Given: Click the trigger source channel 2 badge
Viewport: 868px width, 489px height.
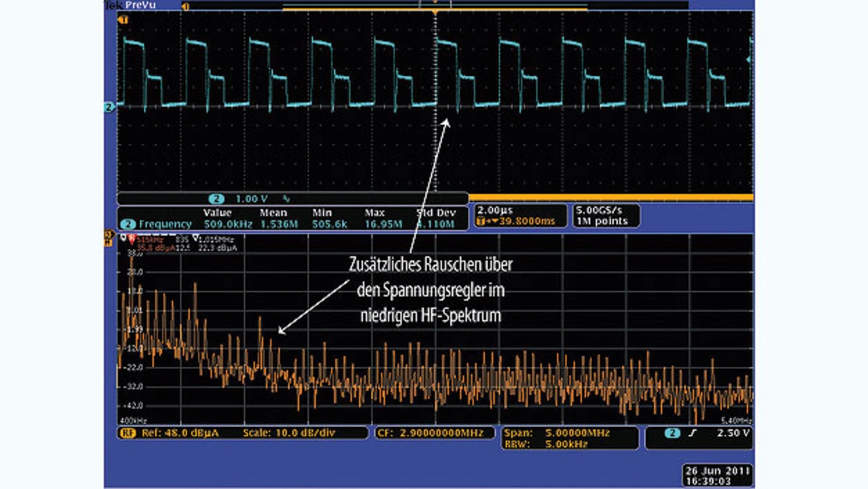Looking at the screenshot, I should coord(672,433).
